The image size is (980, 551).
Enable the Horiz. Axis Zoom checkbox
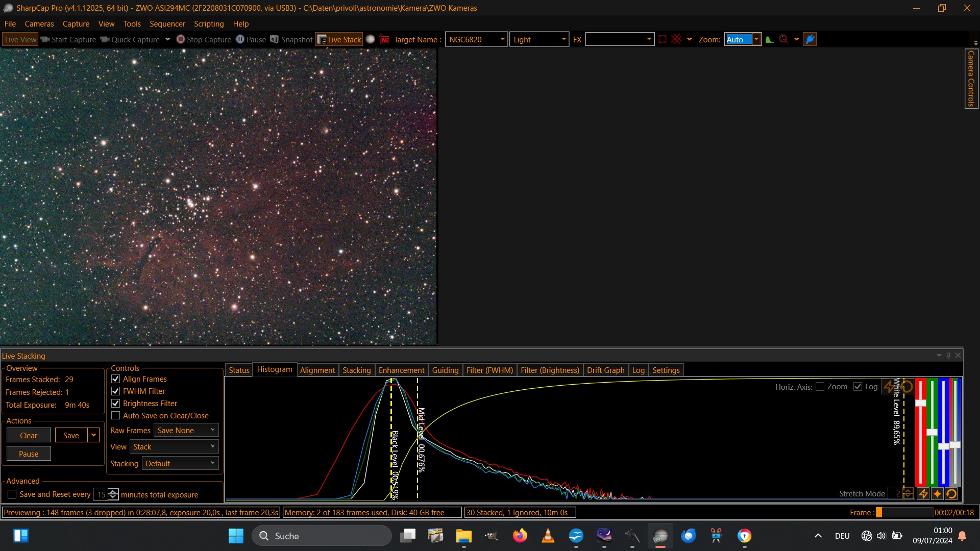[x=820, y=387]
